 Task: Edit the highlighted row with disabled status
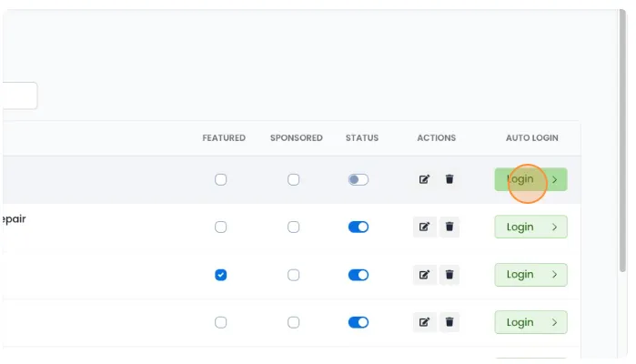coord(424,179)
